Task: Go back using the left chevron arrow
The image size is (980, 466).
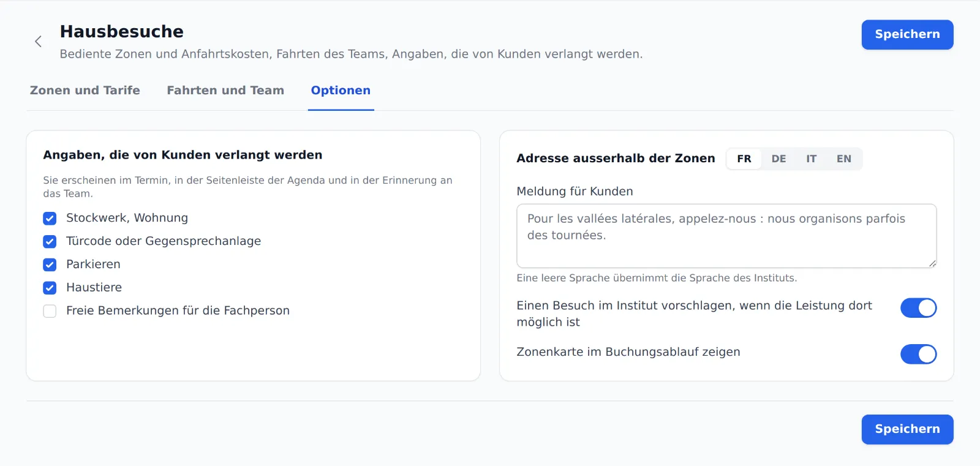Action: 38,41
